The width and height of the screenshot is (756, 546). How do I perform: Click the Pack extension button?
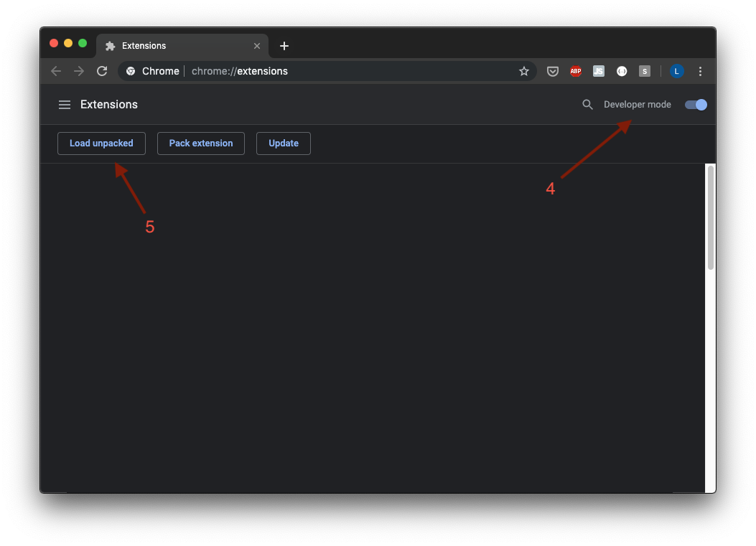200,143
